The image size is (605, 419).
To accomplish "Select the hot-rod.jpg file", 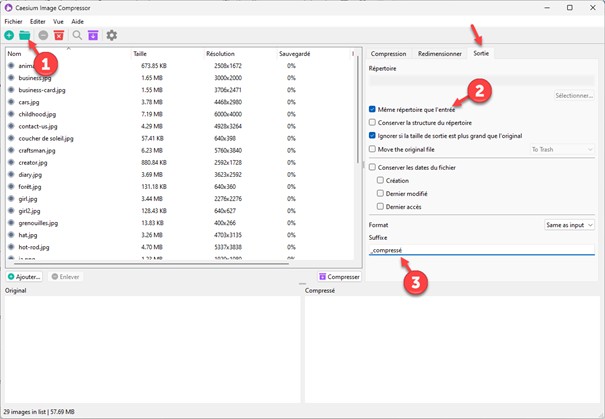I will [x=34, y=247].
